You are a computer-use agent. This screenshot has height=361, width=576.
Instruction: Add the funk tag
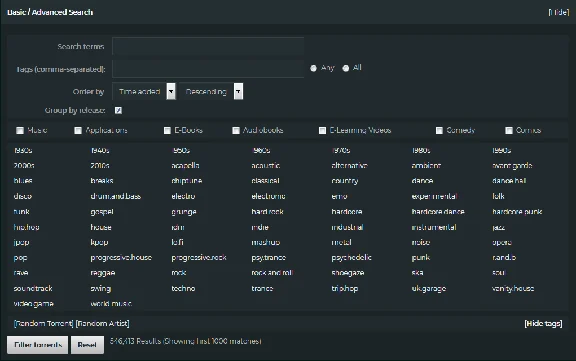(x=21, y=212)
